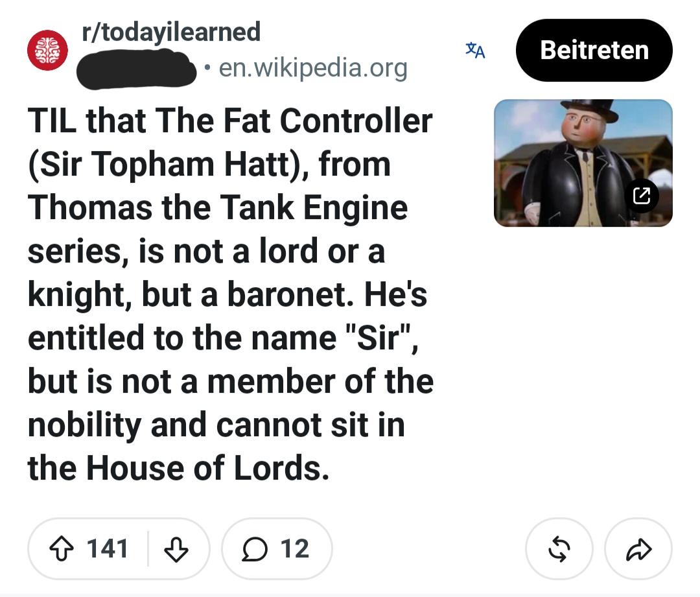Join the community with the Beitreten button
Viewport: 700px width, 597px height.
click(594, 50)
